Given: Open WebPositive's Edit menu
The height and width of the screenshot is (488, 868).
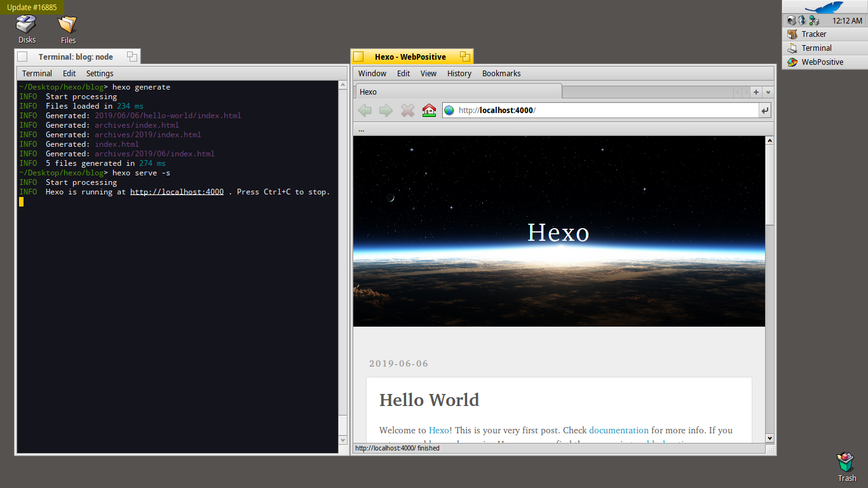Looking at the screenshot, I should coord(403,74).
